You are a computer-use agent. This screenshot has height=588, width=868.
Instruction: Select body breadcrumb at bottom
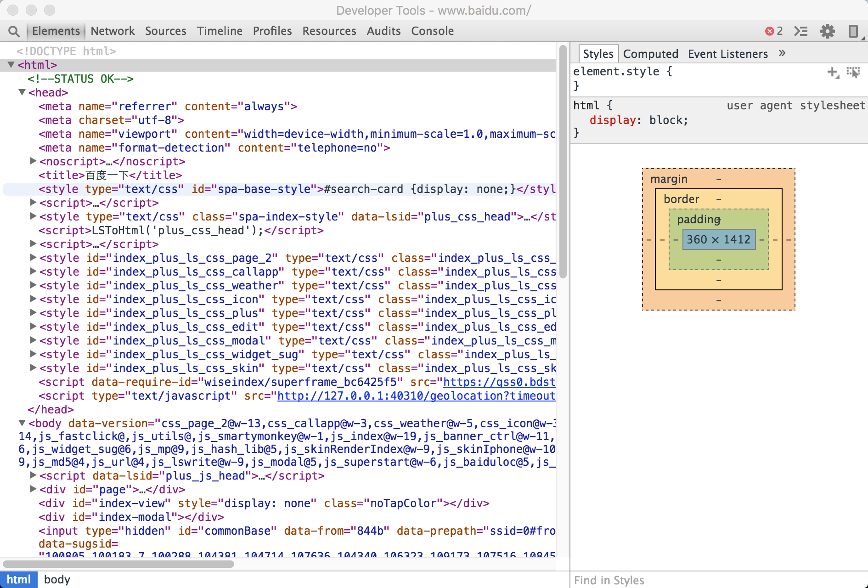[57, 580]
